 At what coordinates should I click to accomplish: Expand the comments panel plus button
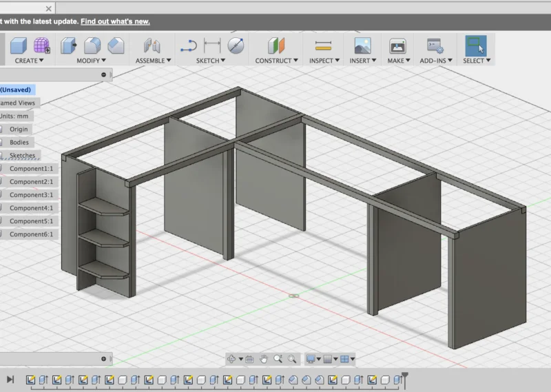103,359
